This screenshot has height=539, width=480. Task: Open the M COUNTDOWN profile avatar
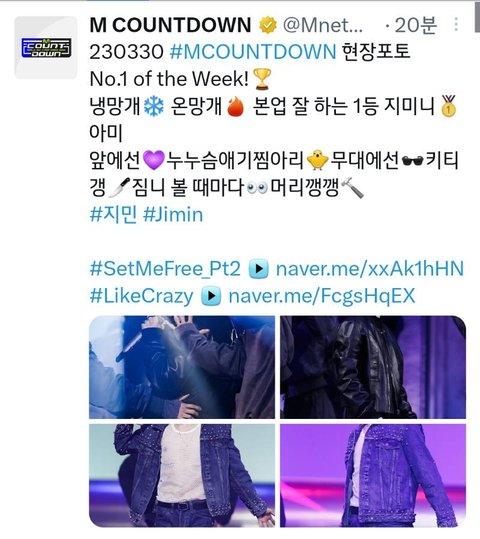(46, 47)
